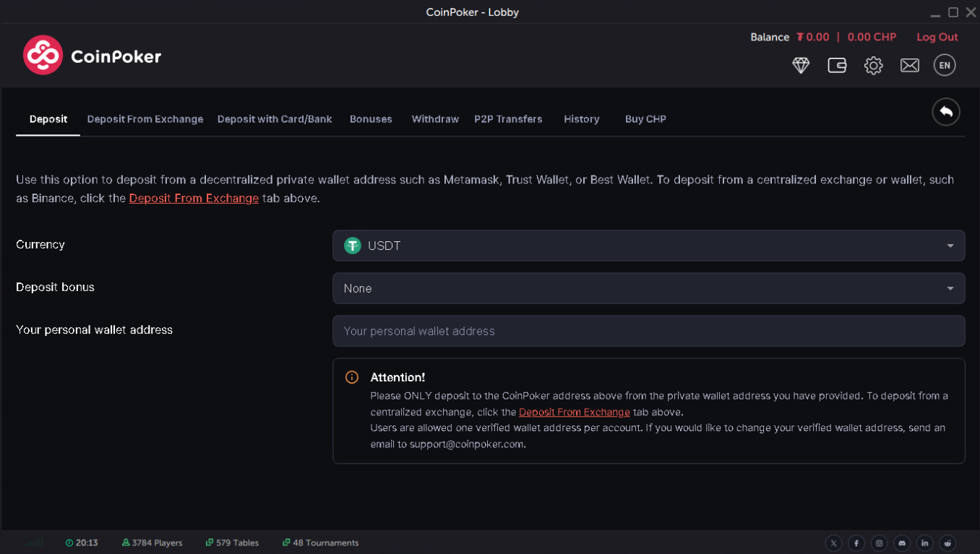Click the ₮0.00 USDT balance amount
The width and height of the screenshot is (980, 554).
[x=813, y=37]
